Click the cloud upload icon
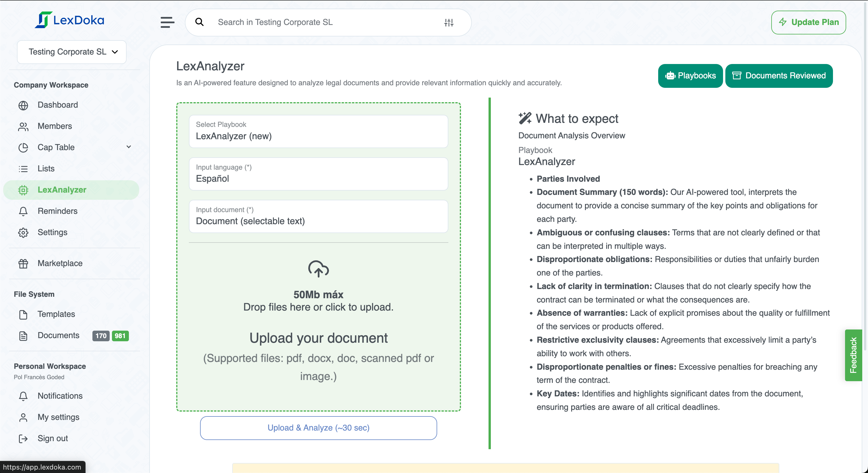This screenshot has width=868, height=473. pos(318,269)
